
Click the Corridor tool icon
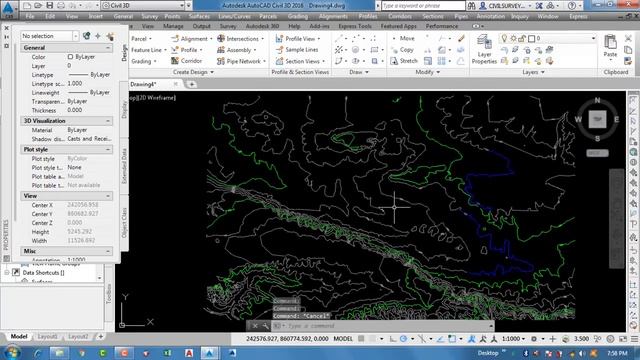coord(175,61)
